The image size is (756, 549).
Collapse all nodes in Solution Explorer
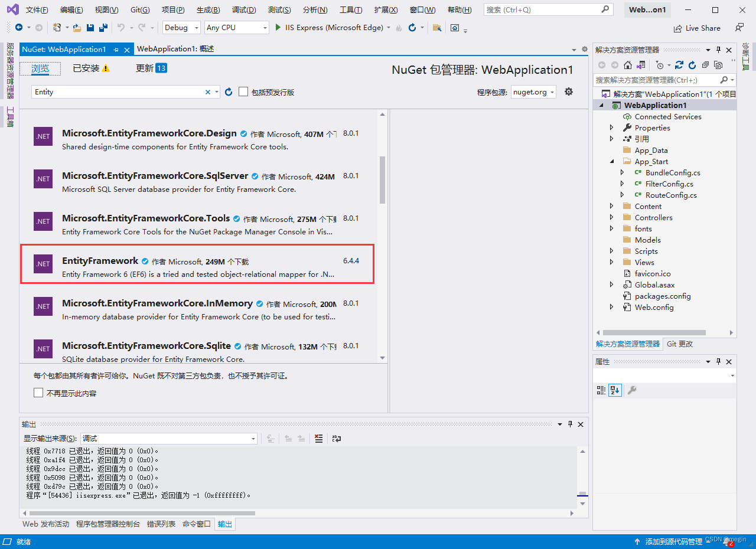706,65
